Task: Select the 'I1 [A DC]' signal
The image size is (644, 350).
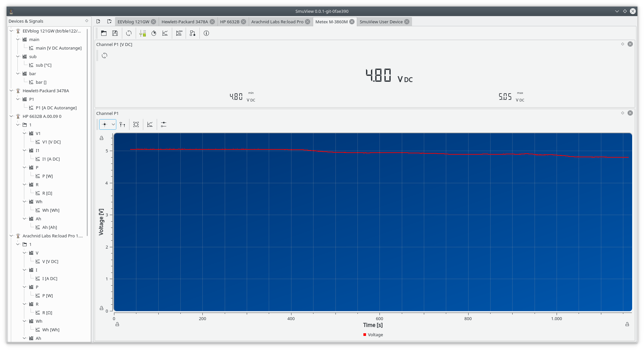Action: pos(51,159)
